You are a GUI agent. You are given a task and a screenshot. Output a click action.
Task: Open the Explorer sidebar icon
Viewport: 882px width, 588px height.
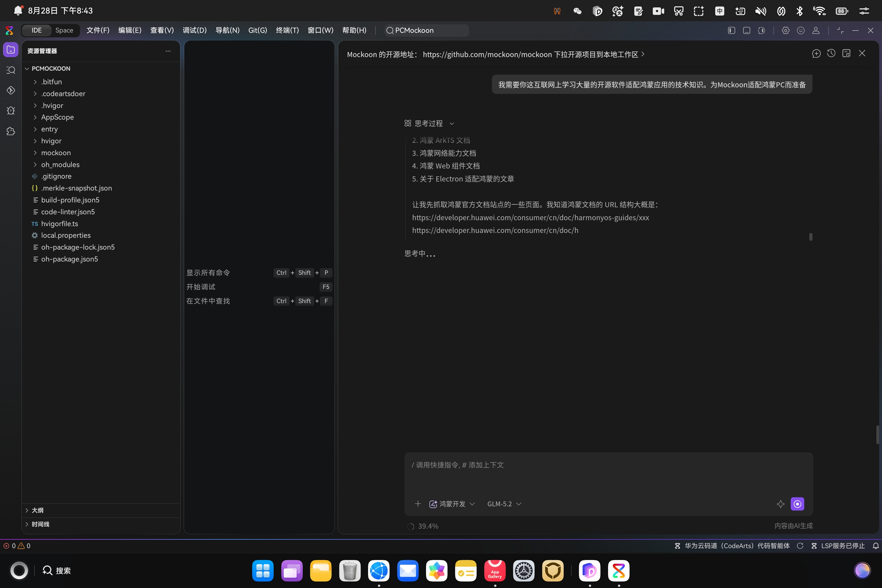point(11,50)
